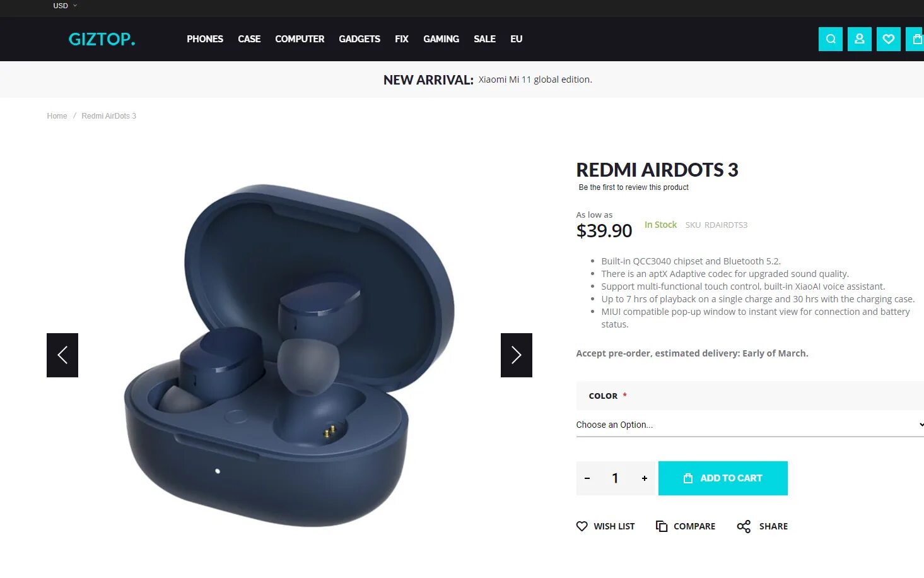Open the shopping bag cart icon

click(x=916, y=39)
